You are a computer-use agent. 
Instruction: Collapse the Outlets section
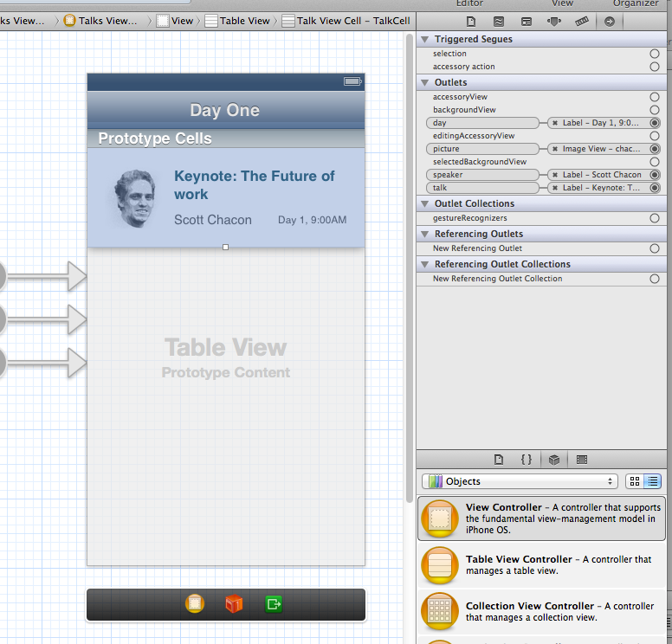coord(424,83)
